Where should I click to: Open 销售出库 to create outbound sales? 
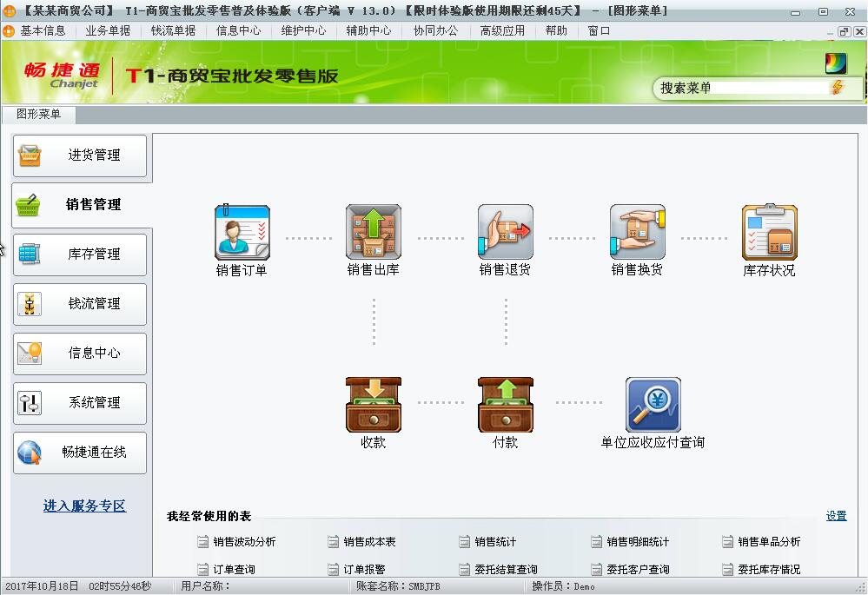coord(374,232)
